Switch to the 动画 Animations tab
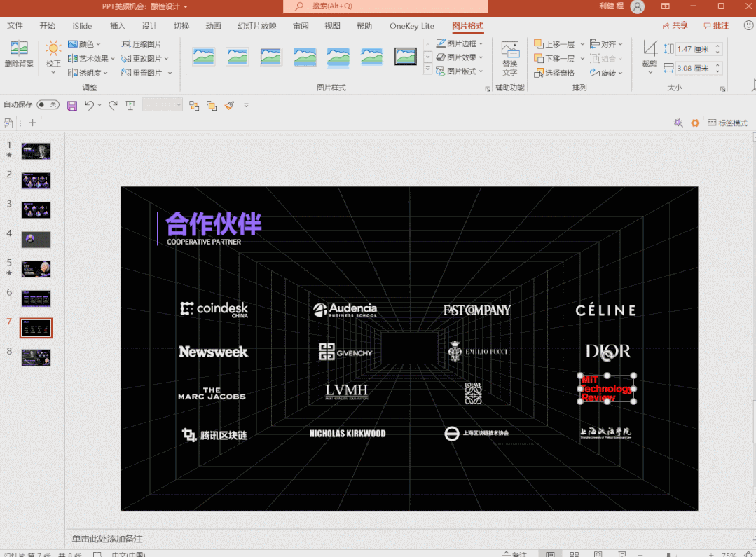 (213, 26)
